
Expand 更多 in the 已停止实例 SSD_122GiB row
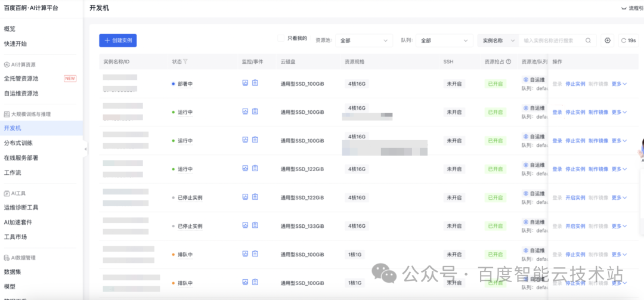point(620,197)
